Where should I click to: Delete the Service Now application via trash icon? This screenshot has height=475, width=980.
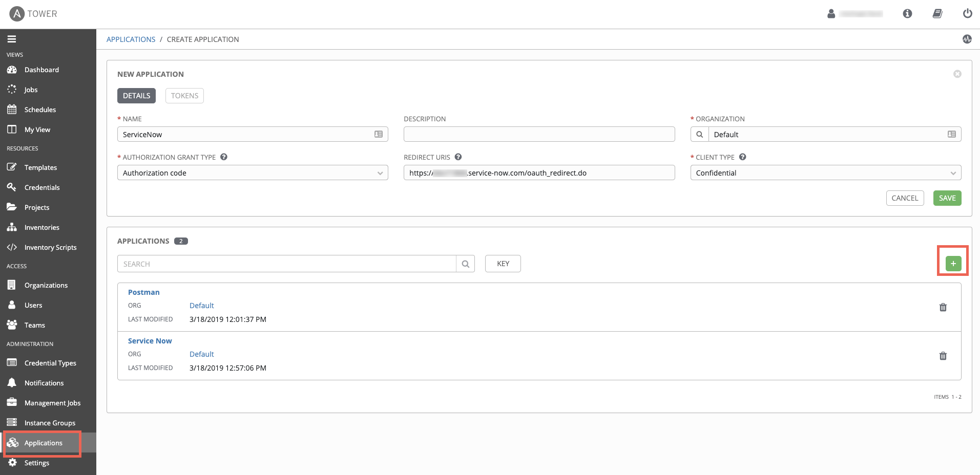coord(943,356)
